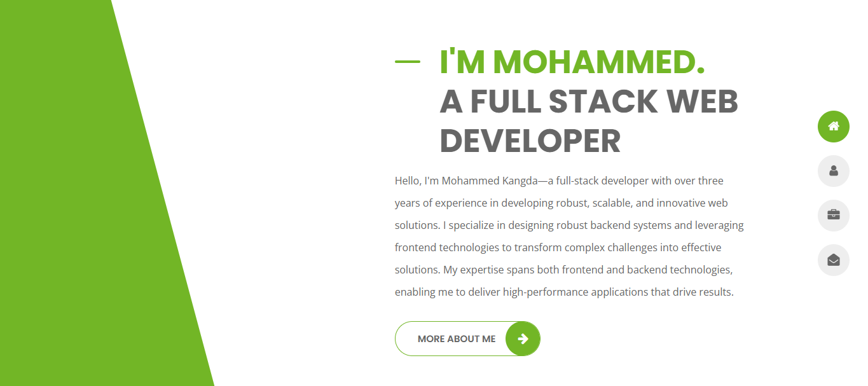Click the line starting with enabling me to deliver
Viewport: 868px width, 386px height.
(x=564, y=293)
